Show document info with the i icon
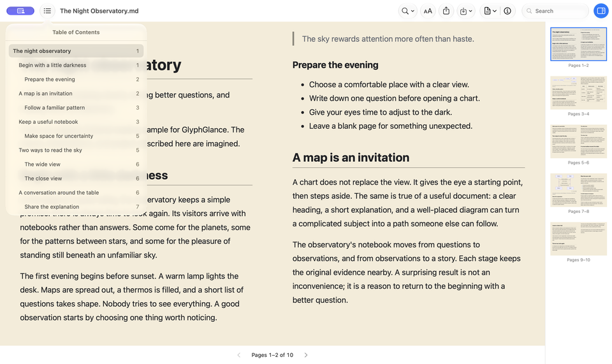This screenshot has height=364, width=612. click(507, 11)
